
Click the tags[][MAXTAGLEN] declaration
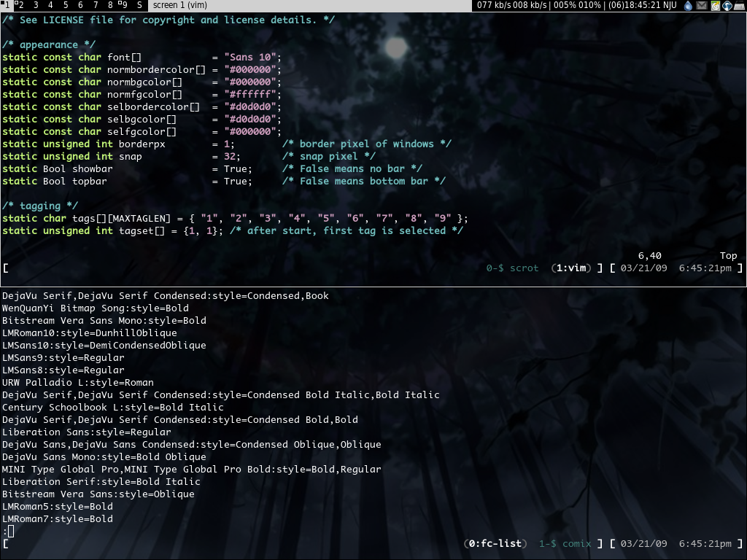point(235,218)
